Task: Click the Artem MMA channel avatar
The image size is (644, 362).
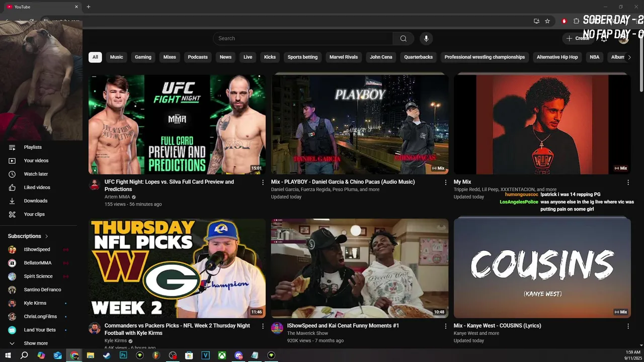Action: click(95, 184)
